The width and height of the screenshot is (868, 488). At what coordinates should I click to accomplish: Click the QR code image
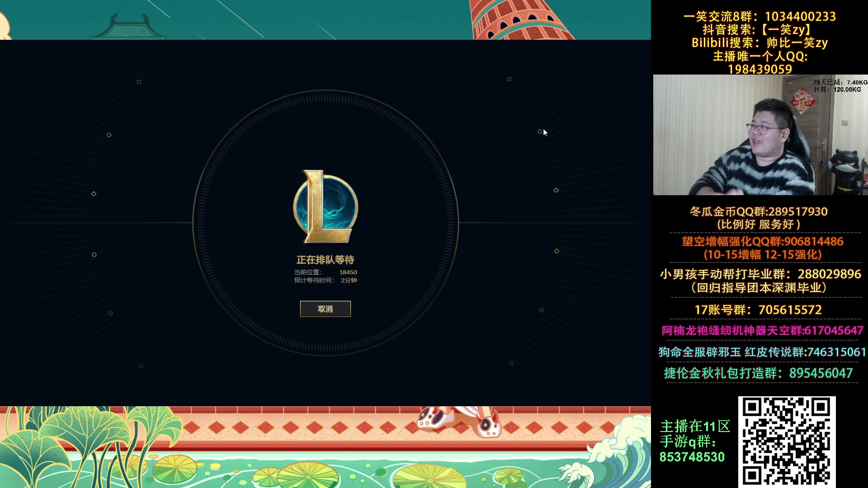pyautogui.click(x=787, y=442)
